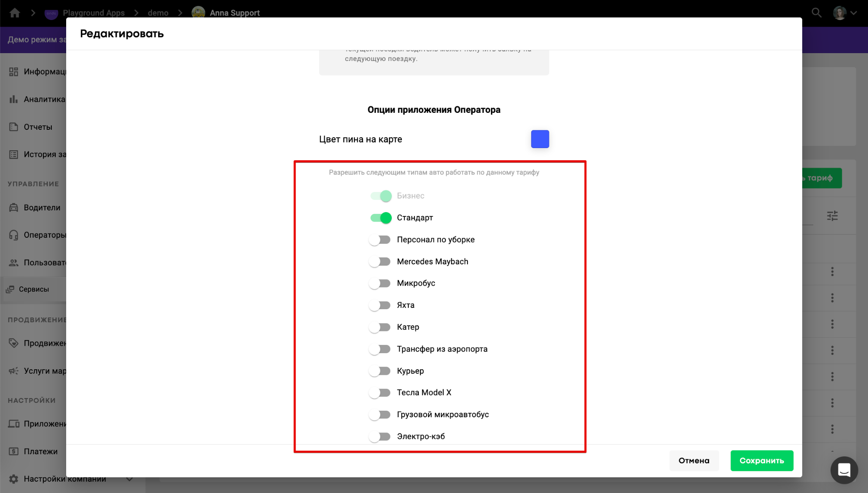Click the Платежи payments icon
The width and height of the screenshot is (868, 493).
(x=14, y=451)
